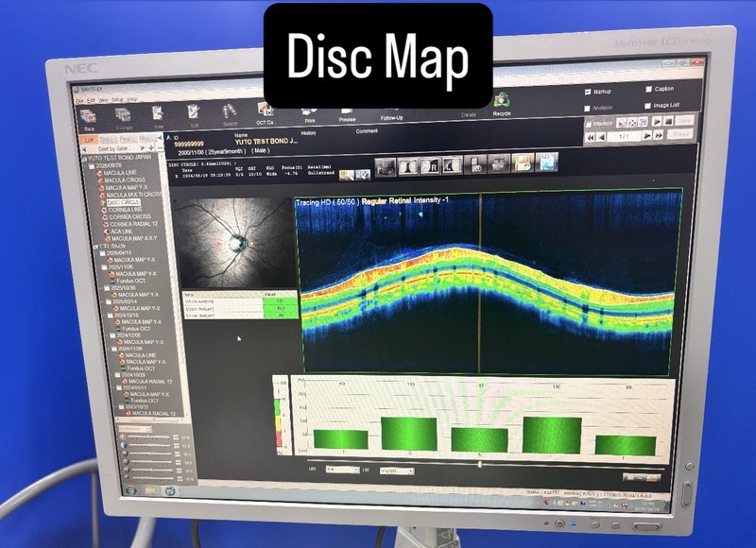This screenshot has height=548, width=756.
Task: Click the Speed button in playback panel
Action: tap(680, 134)
